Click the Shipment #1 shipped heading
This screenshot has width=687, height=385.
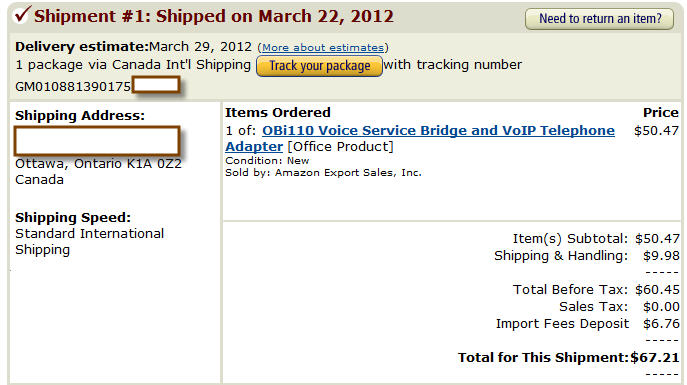coord(214,16)
